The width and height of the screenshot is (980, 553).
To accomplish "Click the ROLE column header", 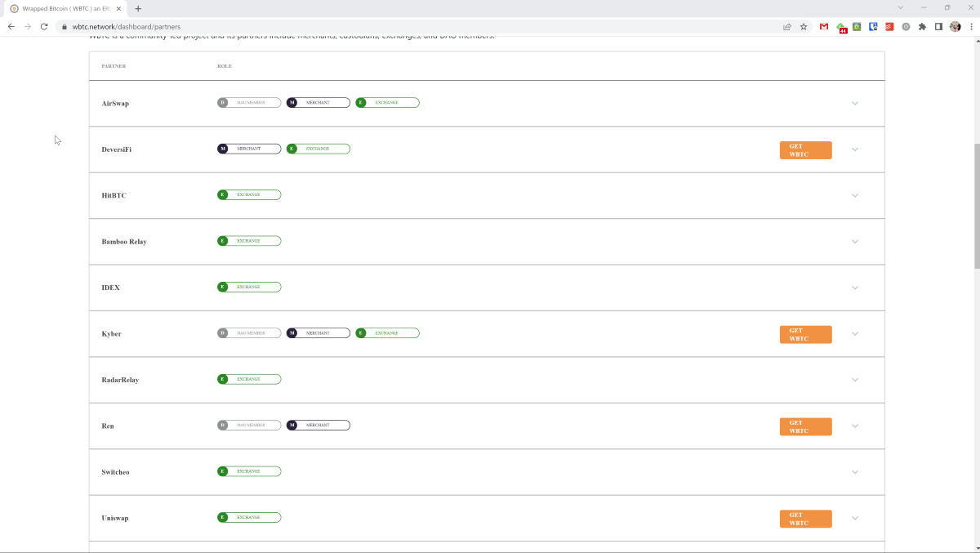I will [225, 66].
